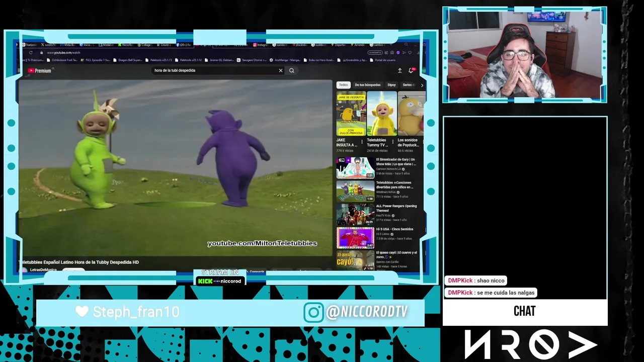Open ALL Power Rangers Opening Themes thumbnail
The image size is (644, 362).
tap(355, 214)
